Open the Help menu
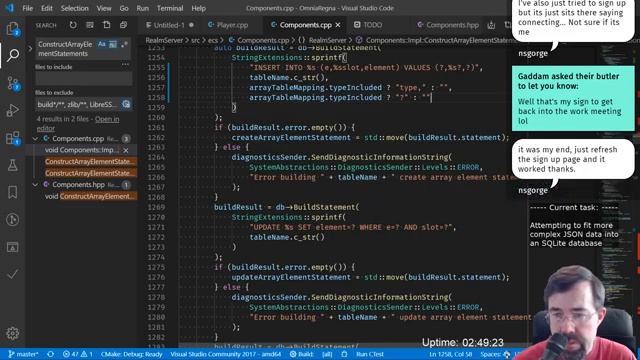This screenshot has width=640, height=360. [198, 8]
